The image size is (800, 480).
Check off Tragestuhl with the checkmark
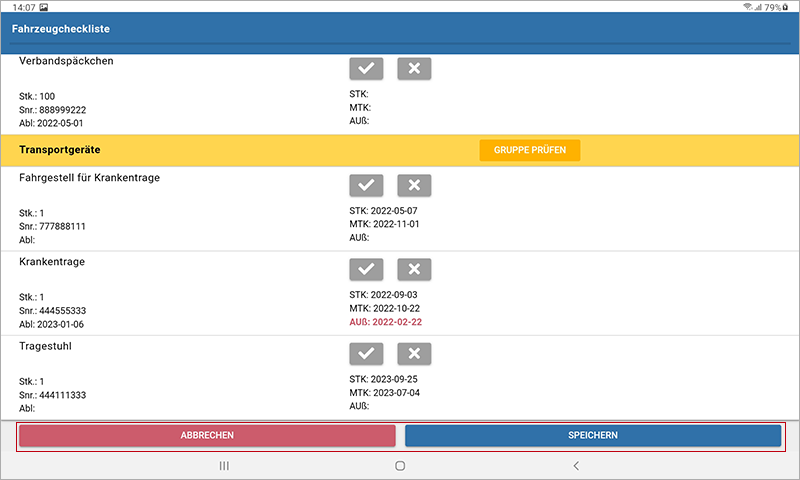366,354
